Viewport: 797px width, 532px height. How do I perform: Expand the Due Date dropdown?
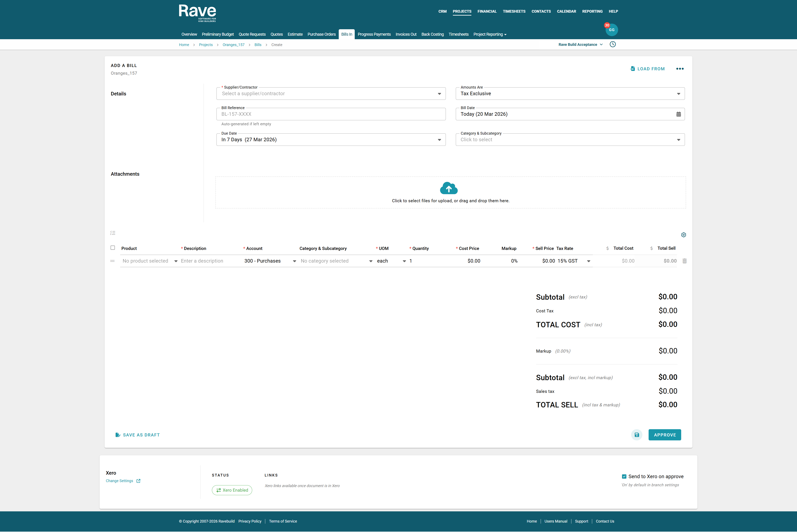coord(331,140)
